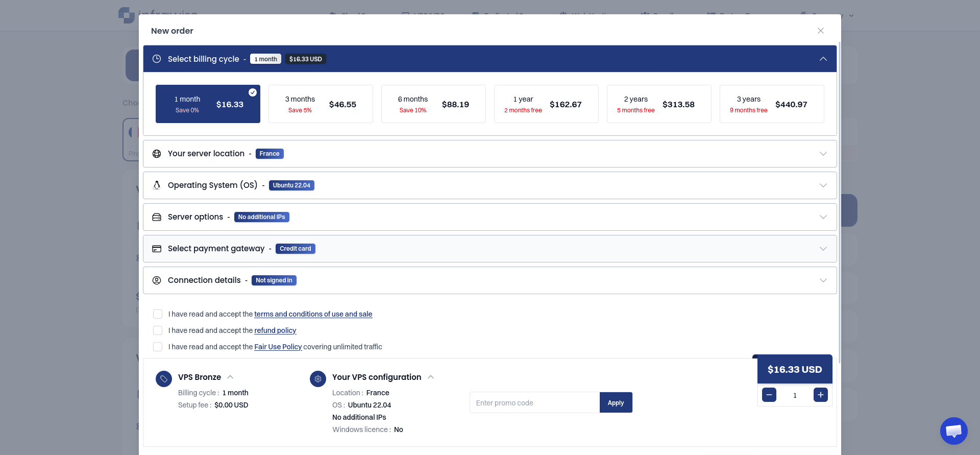Accept the terms and conditions checkbox
This screenshot has width=980, height=455.
158,314
